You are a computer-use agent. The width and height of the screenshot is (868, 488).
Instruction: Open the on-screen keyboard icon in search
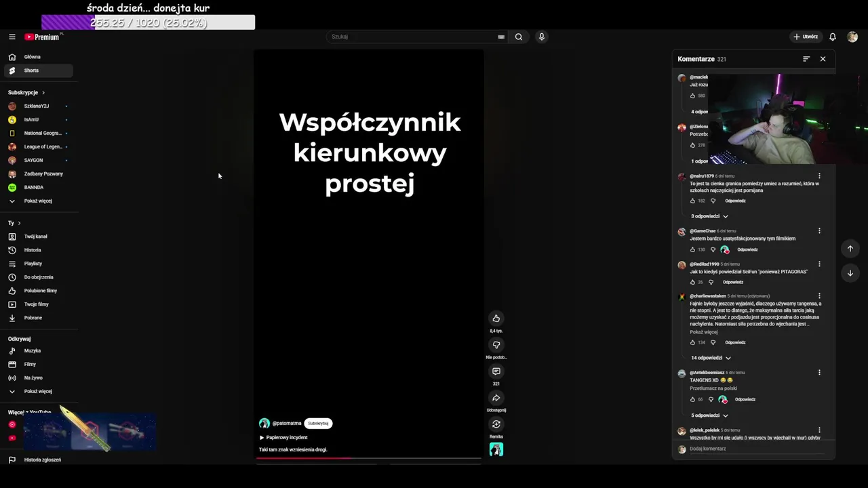tap(501, 37)
